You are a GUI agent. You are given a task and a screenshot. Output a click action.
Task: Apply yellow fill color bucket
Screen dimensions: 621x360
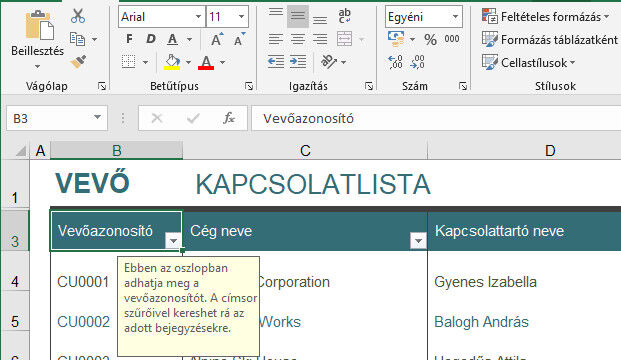172,62
